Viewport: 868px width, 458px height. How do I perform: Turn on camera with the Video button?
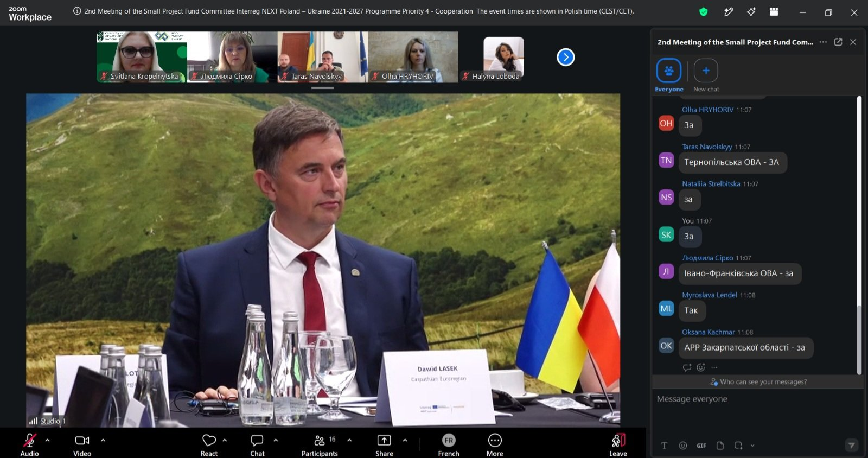[x=82, y=444]
